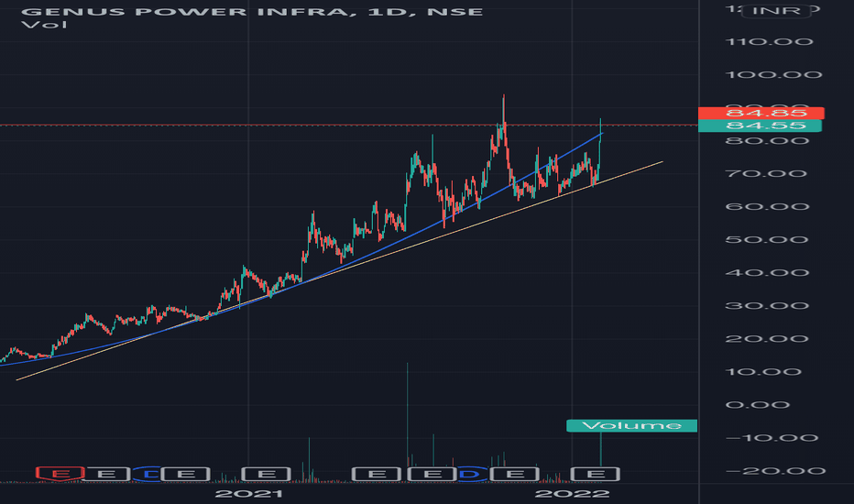Click the fully visible blue D dividend marker
Screen dimensions: 854x504
point(468,474)
